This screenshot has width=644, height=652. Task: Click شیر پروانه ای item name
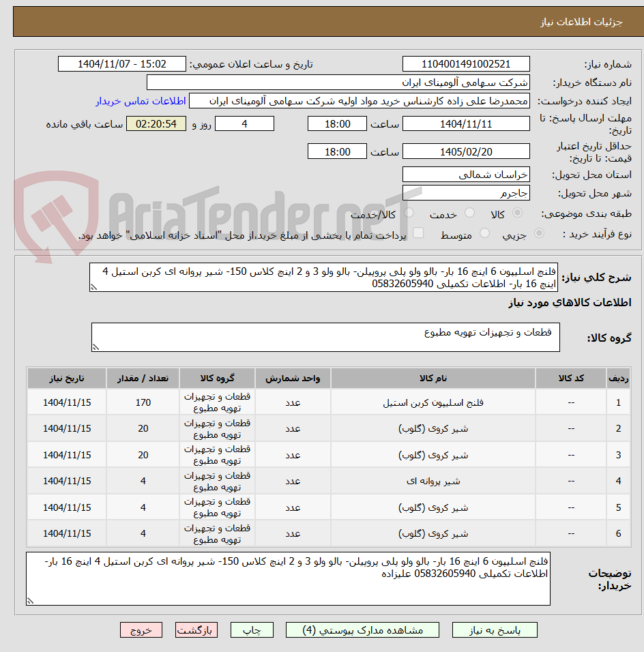click(433, 481)
